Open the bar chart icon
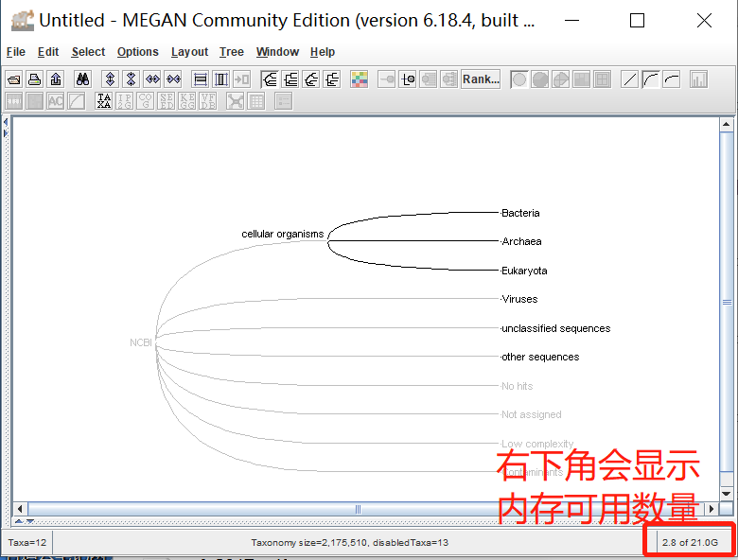738x560 pixels. pos(698,79)
